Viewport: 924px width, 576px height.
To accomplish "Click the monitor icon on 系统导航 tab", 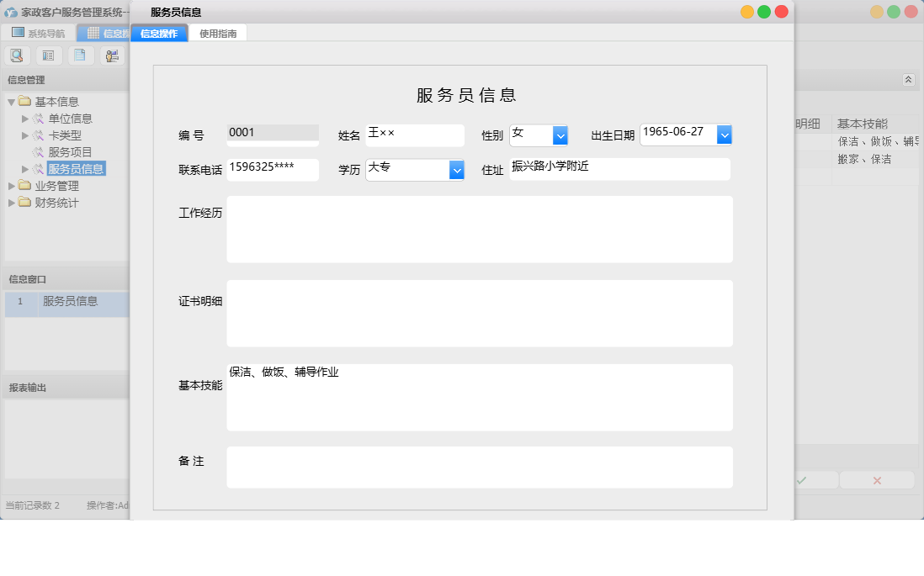I will [16, 32].
